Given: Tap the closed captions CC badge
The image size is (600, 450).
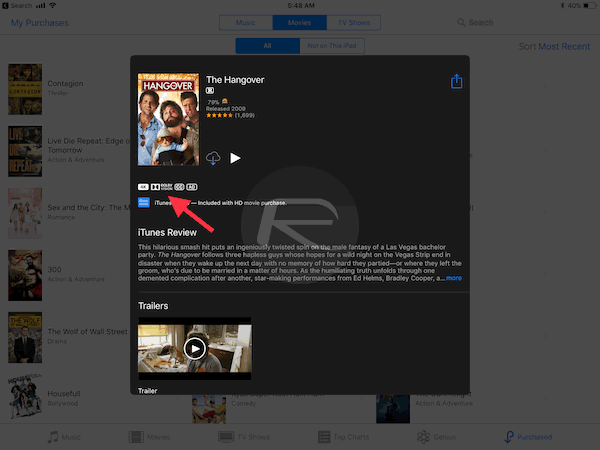Looking at the screenshot, I should [x=180, y=186].
